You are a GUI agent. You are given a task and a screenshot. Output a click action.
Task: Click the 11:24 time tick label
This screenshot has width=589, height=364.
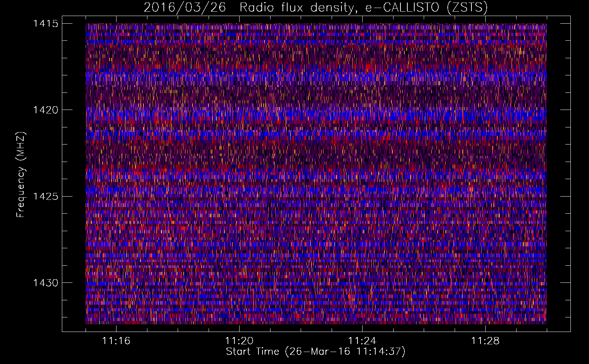(x=362, y=341)
